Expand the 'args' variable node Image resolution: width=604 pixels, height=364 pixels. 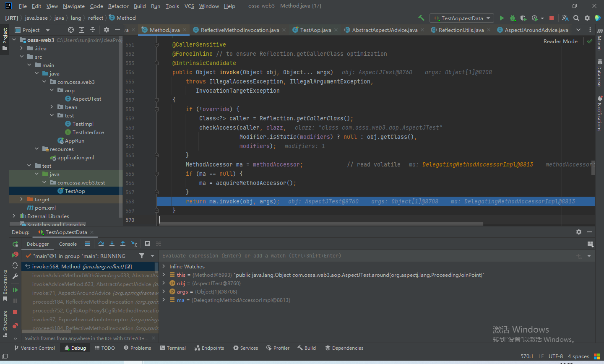tap(164, 291)
